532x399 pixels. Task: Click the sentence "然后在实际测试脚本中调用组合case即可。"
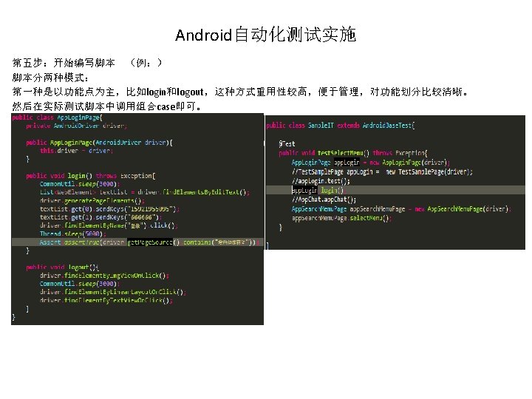coord(107,106)
